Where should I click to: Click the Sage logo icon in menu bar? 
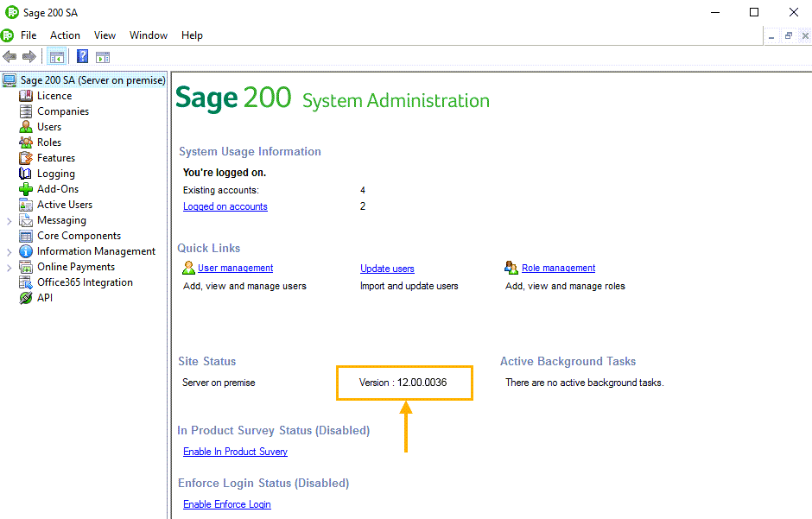(7, 35)
